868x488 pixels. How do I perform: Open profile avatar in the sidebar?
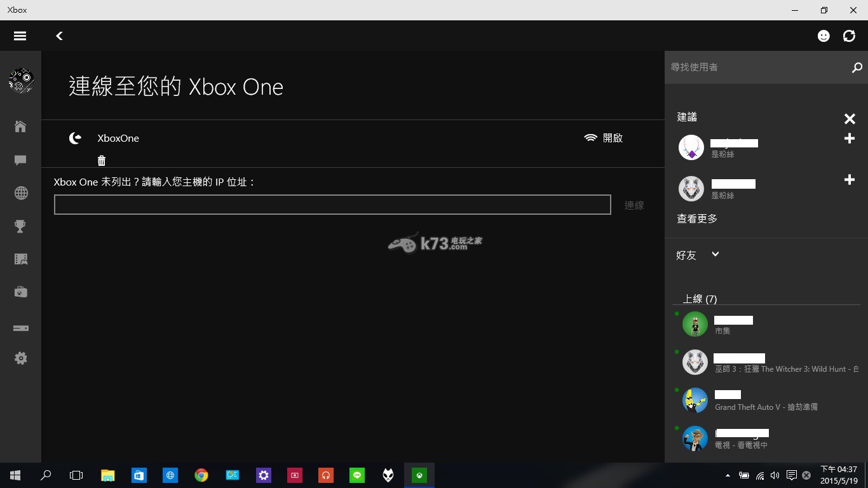[x=21, y=81]
